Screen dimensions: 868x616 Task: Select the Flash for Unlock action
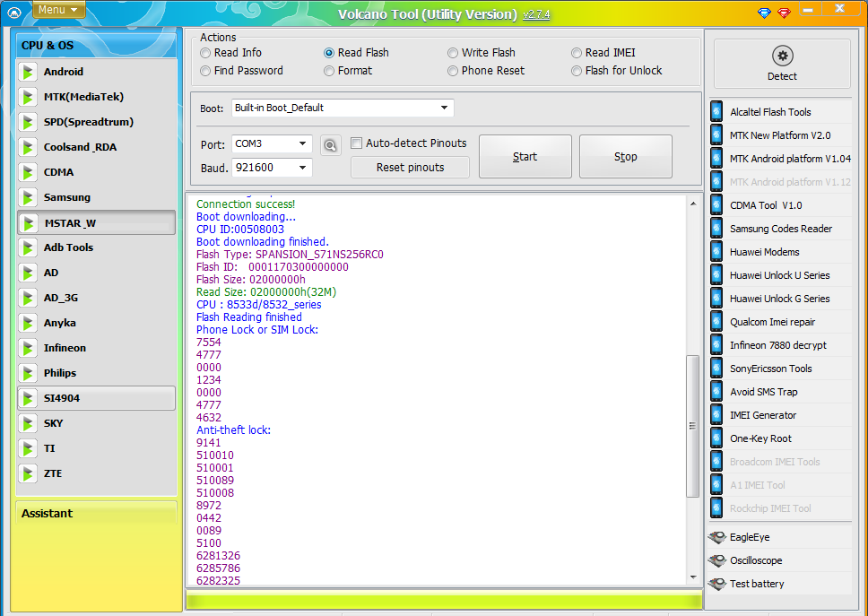point(617,71)
